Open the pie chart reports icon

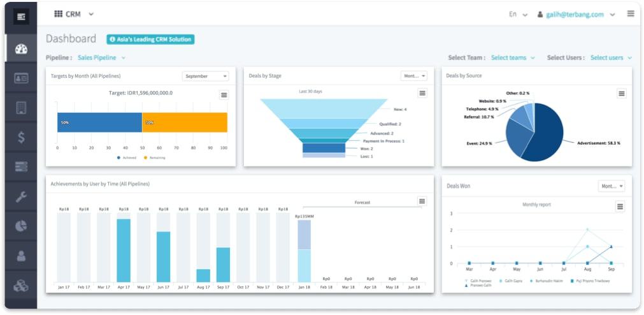coord(21,226)
